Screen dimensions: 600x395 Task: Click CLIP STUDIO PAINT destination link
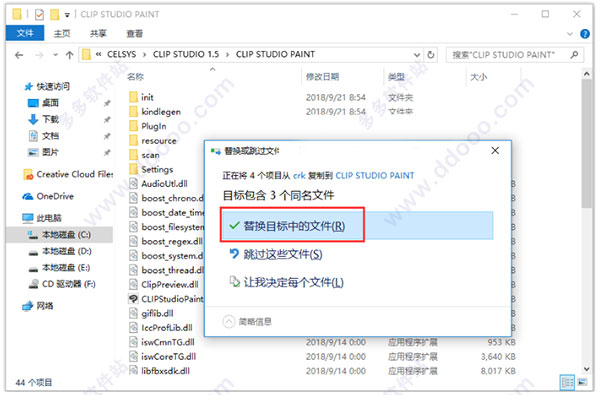(375, 176)
